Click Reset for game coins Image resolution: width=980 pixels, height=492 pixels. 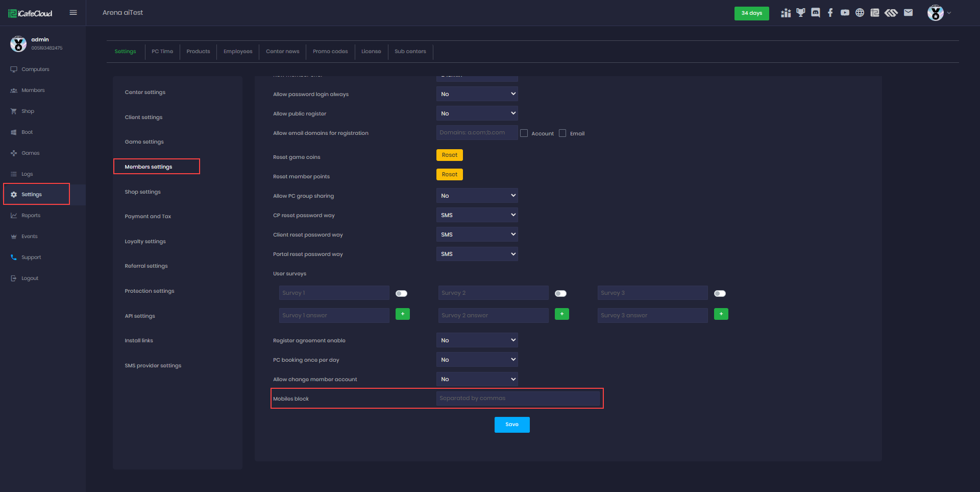point(449,155)
